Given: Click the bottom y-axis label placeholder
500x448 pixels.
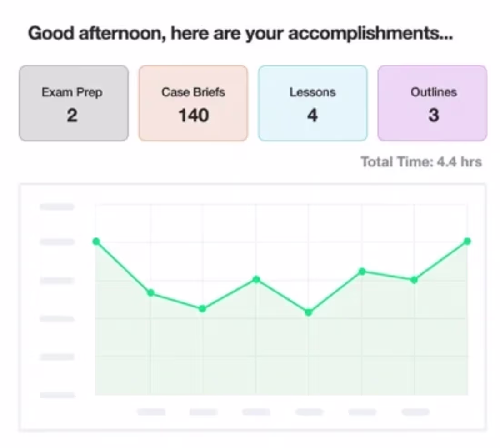Looking at the screenshot, I should (x=57, y=395).
